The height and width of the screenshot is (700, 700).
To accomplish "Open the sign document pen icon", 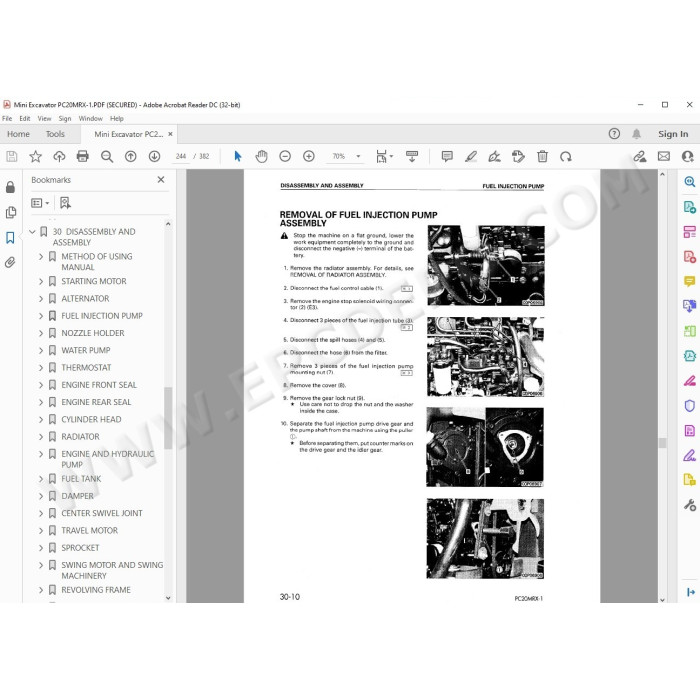I will pos(494,156).
